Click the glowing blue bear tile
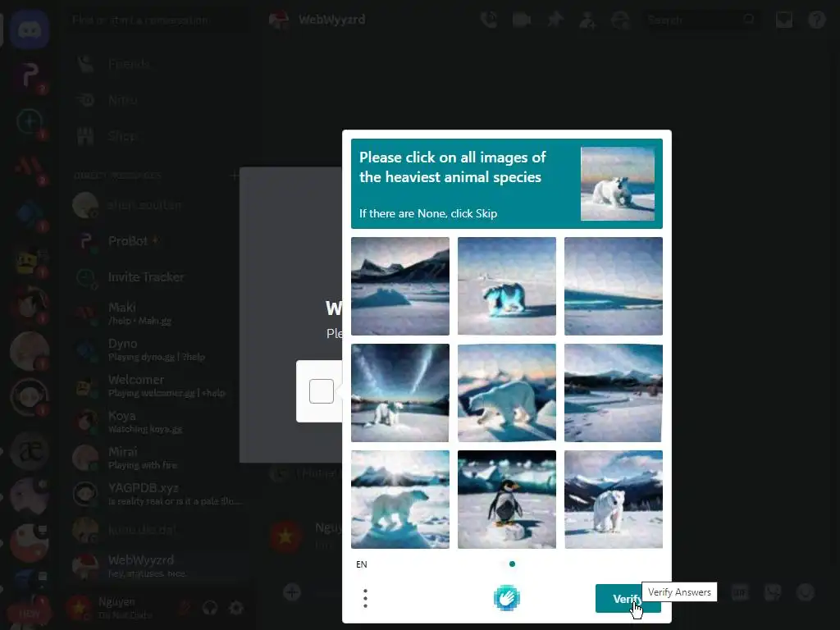The image size is (840, 630). point(507,286)
